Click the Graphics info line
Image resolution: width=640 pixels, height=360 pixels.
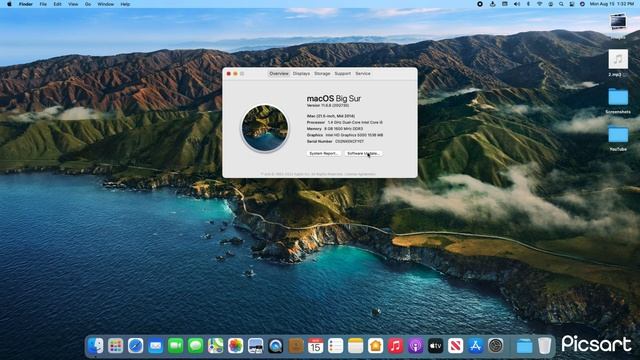(345, 135)
